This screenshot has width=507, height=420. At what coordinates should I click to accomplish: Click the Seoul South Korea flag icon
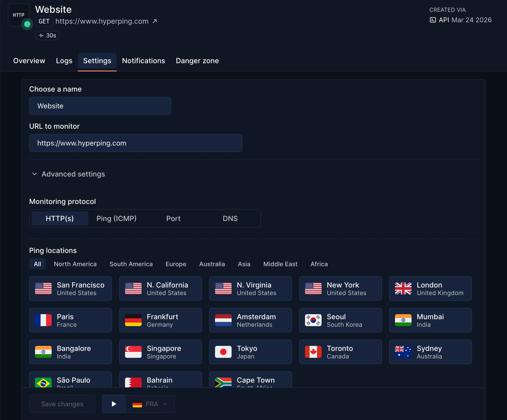313,320
